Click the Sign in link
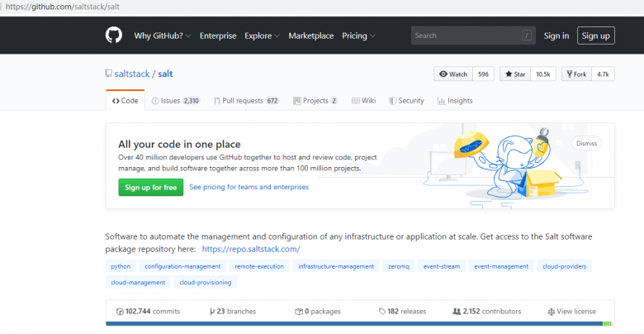This screenshot has width=644, height=334. click(556, 36)
